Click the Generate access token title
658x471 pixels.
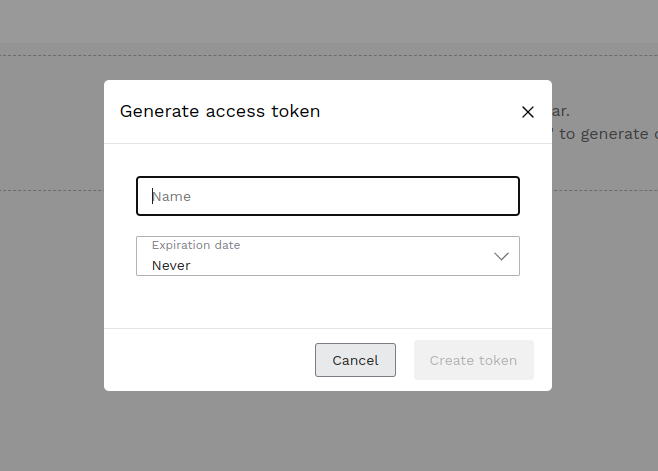click(x=220, y=111)
